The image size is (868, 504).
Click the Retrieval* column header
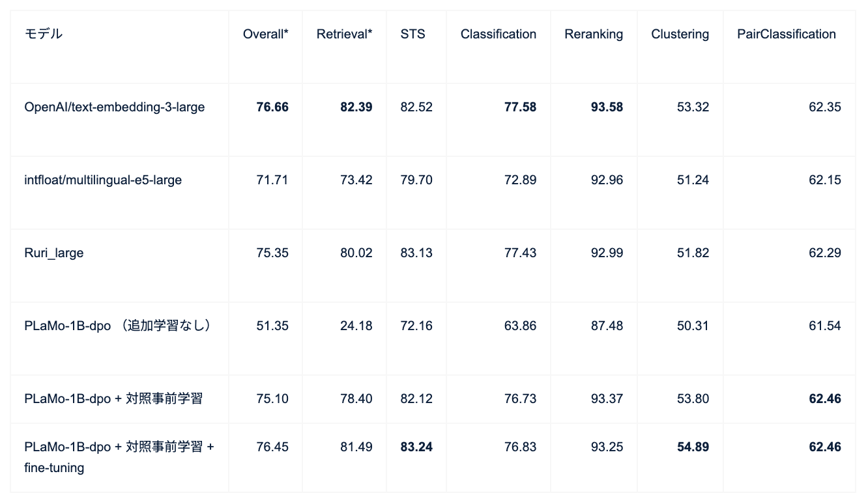click(x=344, y=35)
